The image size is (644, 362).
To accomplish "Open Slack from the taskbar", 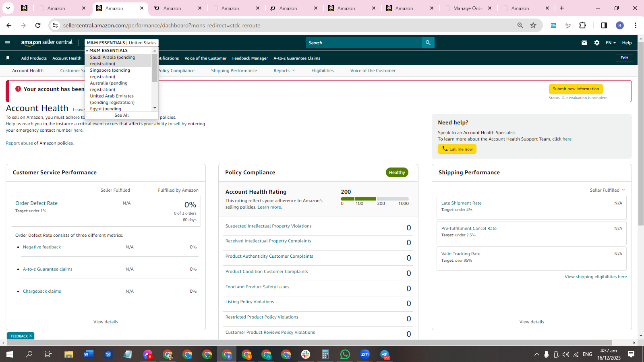I will pos(306,354).
